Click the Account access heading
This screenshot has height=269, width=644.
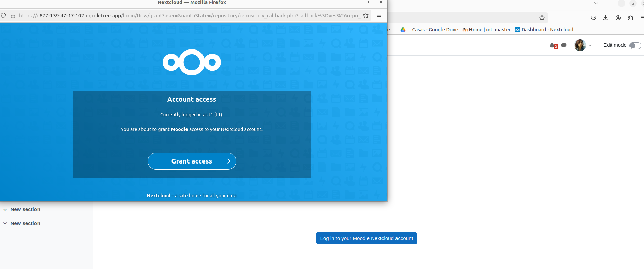tap(192, 99)
